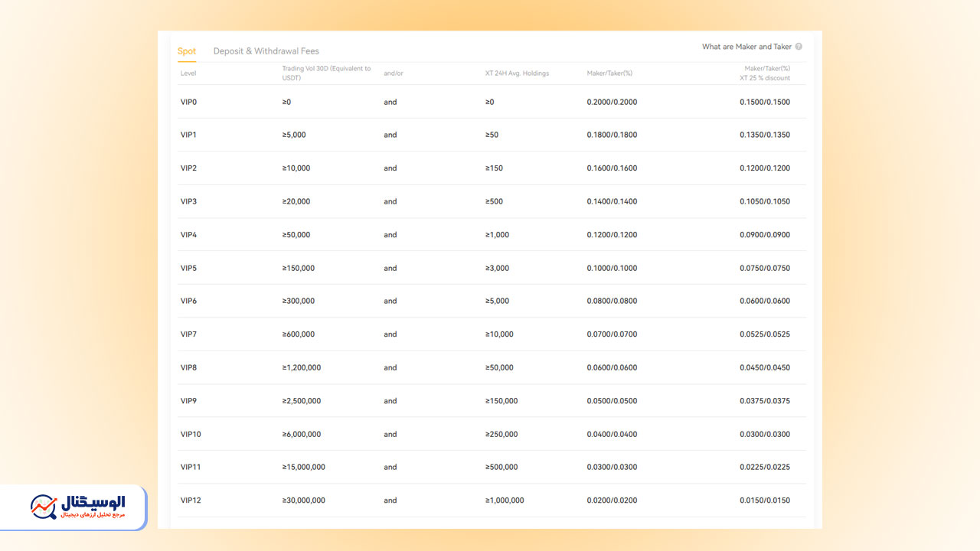Click the ≥250,000 XT holdings value
Screen dimensions: 980x551
click(501, 434)
